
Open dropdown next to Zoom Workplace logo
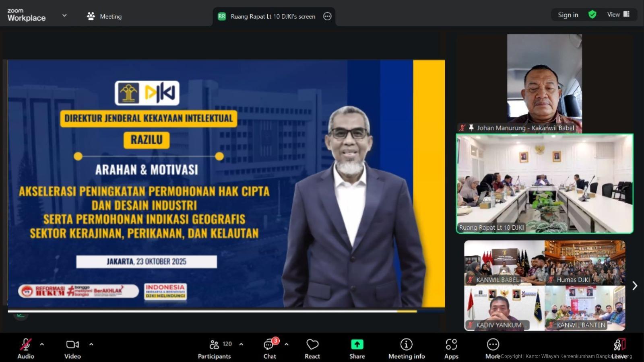click(x=64, y=16)
